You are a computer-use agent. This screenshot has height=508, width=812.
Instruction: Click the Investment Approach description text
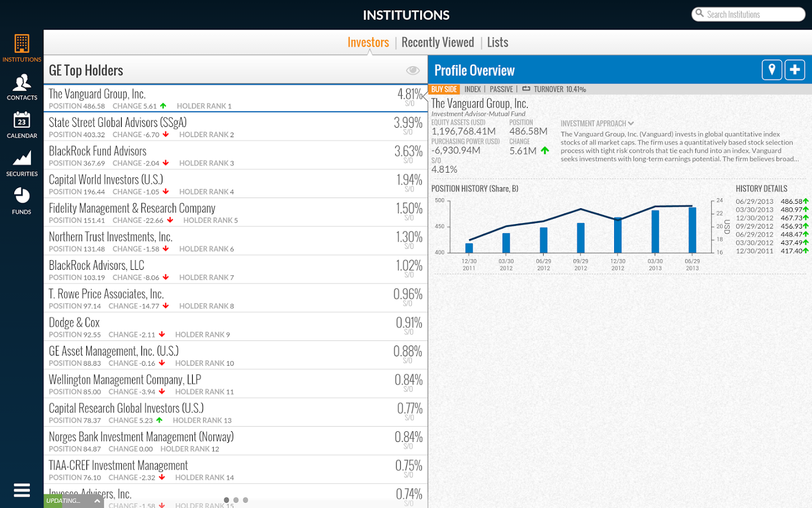679,147
